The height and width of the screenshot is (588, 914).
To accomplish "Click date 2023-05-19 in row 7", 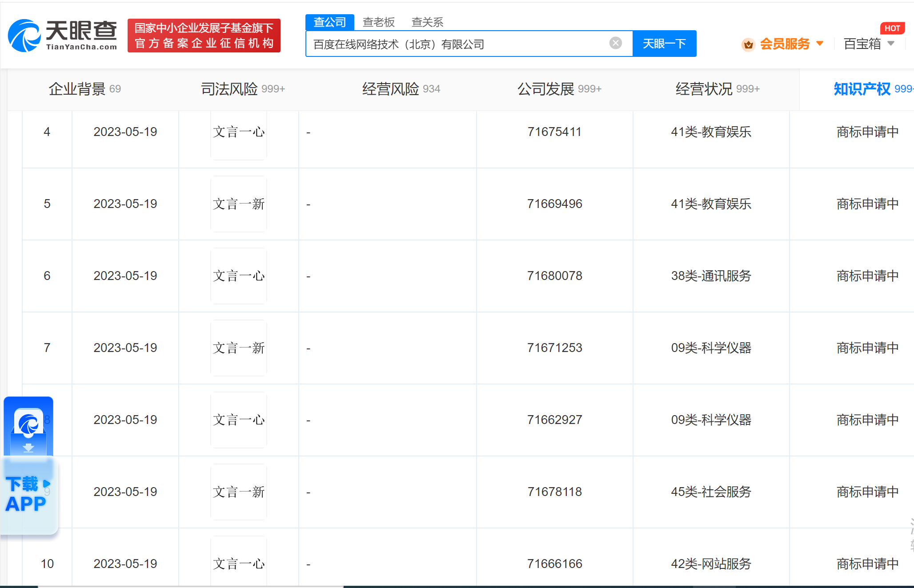I will click(x=125, y=348).
